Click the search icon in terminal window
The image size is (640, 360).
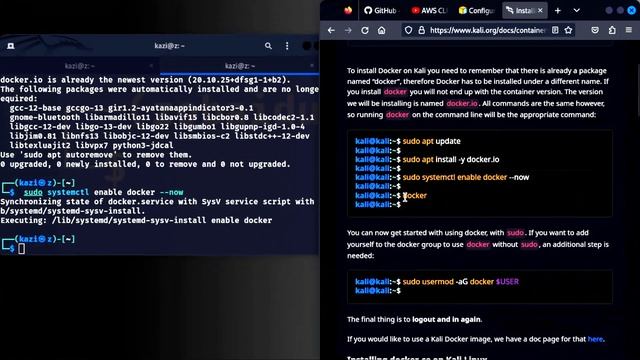(268, 46)
